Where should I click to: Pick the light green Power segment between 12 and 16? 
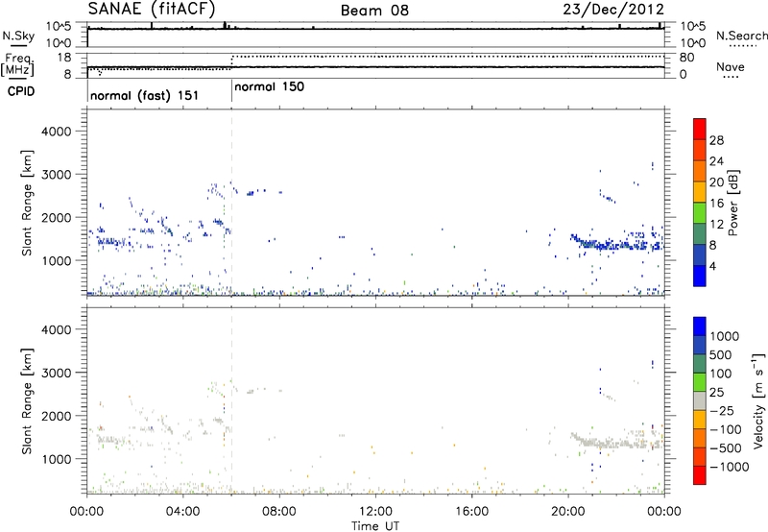point(700,212)
